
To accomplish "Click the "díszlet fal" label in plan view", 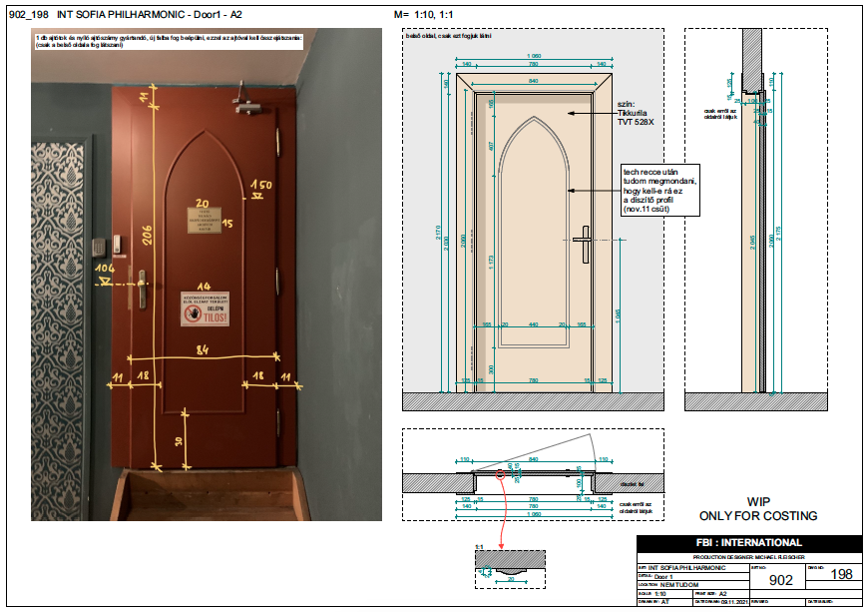I will coord(632,484).
